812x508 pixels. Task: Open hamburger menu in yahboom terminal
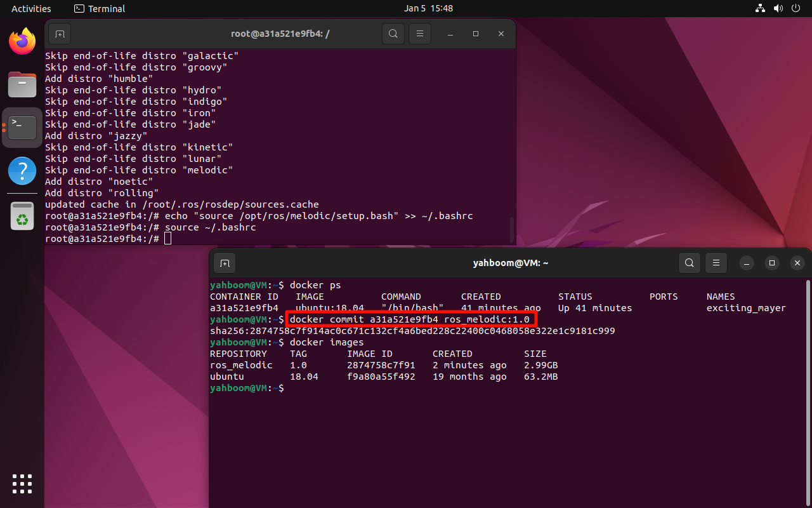716,262
